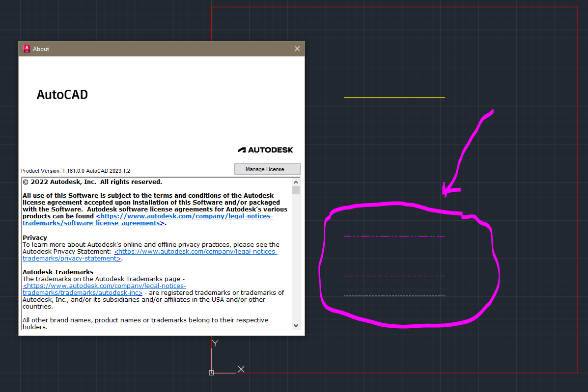Select the yellow line in the drawing area
Screen dimensions: 588x392
click(394, 97)
